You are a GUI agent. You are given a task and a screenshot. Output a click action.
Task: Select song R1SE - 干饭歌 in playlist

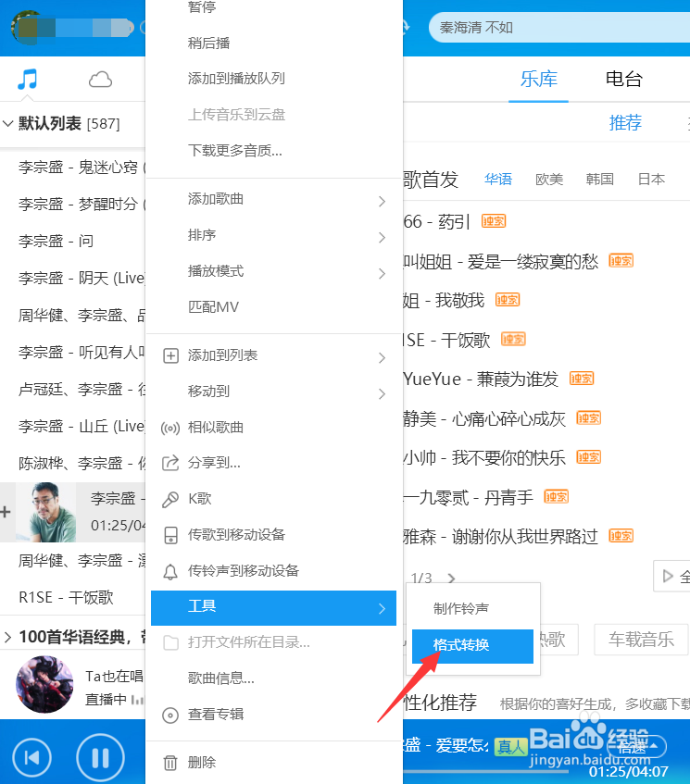(66, 598)
